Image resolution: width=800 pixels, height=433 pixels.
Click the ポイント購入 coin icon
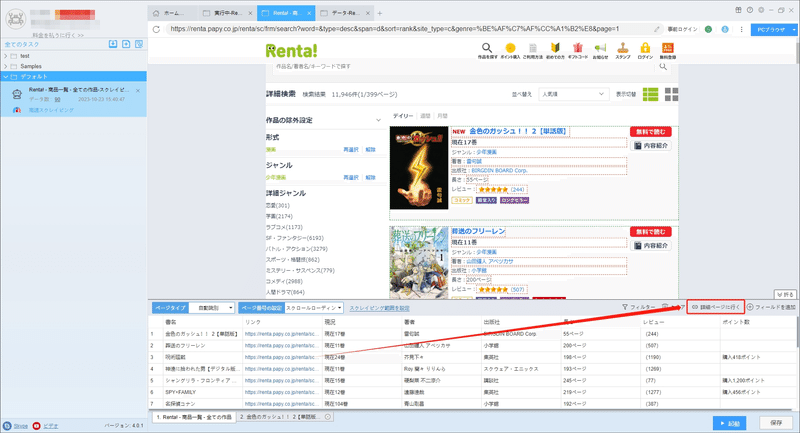point(510,50)
